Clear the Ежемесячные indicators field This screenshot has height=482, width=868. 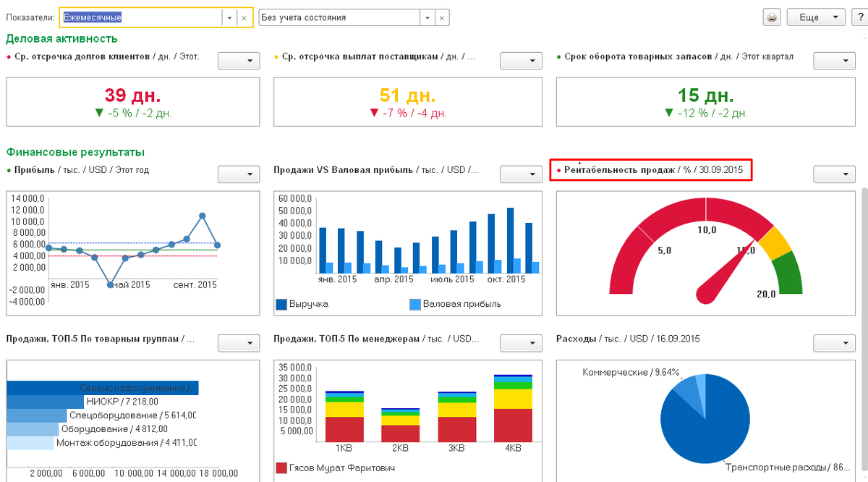tap(244, 17)
